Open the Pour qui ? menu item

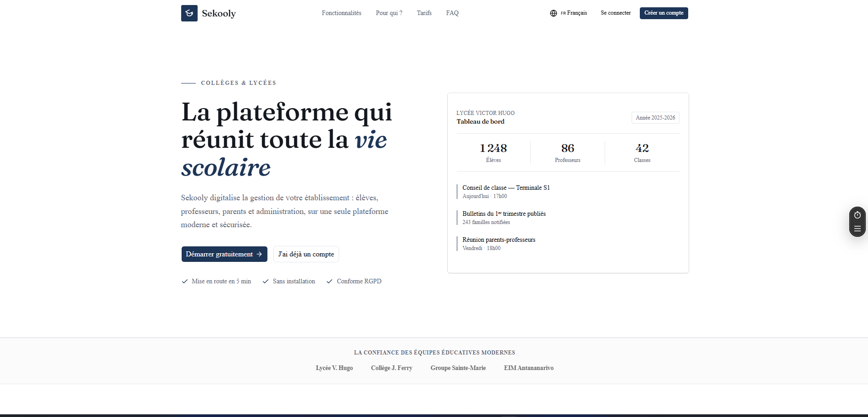(389, 13)
